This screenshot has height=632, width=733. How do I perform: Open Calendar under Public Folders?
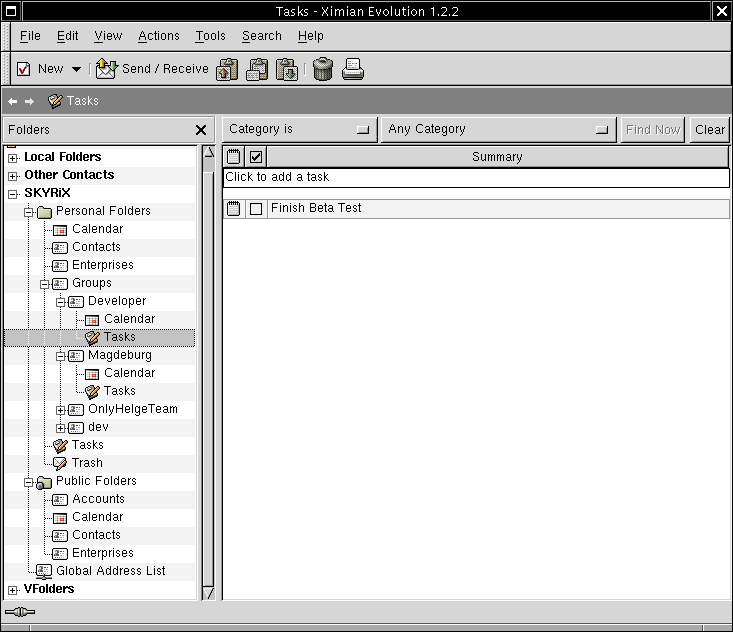tap(97, 517)
